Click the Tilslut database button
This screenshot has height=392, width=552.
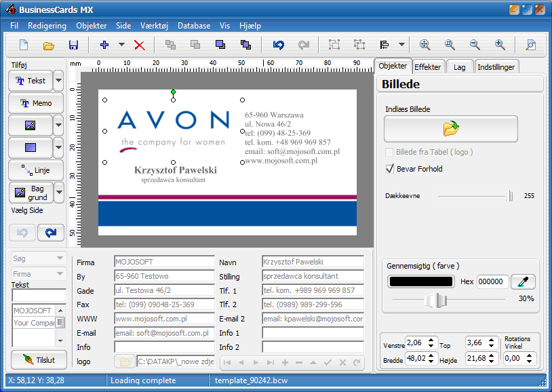39,359
